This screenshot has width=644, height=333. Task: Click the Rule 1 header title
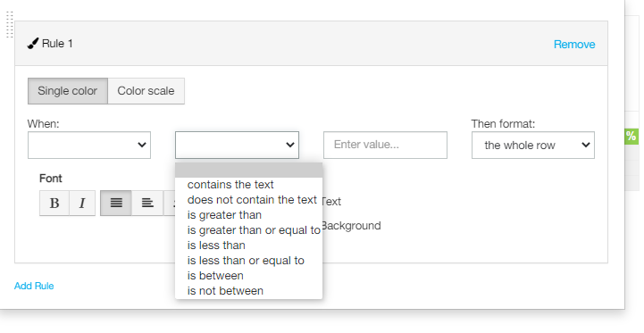point(57,44)
